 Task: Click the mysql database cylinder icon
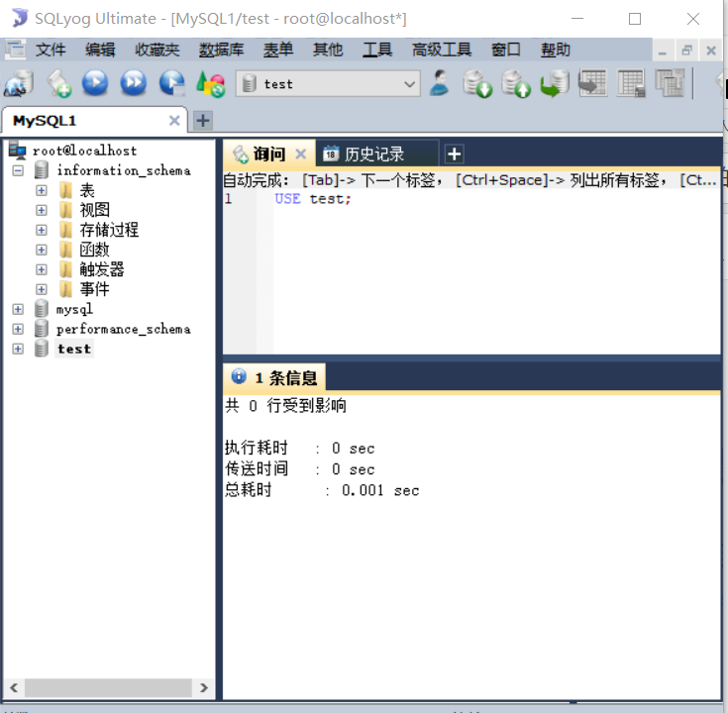pos(42,309)
